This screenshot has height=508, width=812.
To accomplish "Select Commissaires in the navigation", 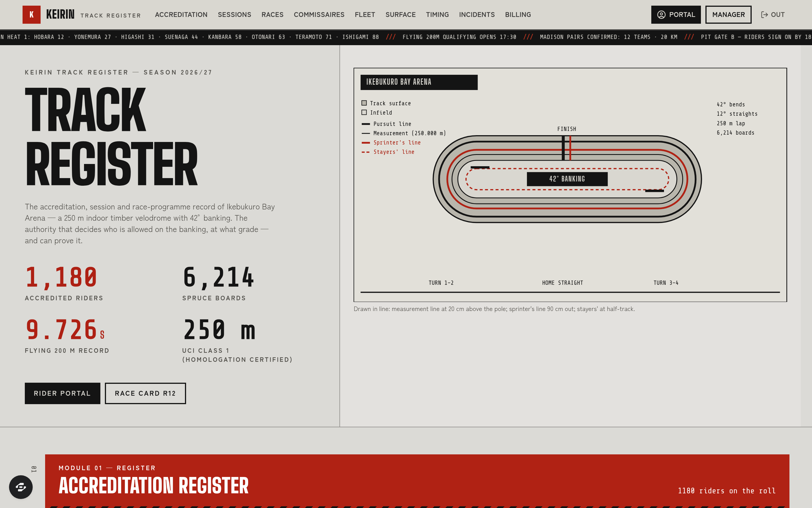I will (319, 15).
